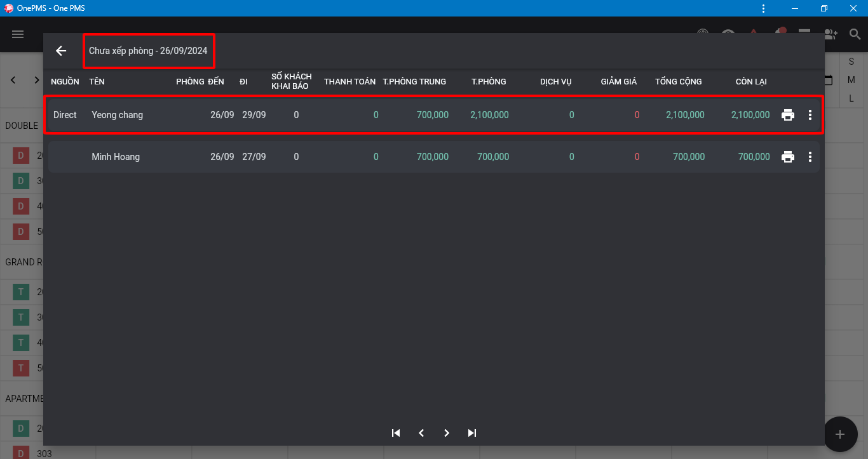Open more options for Minh Hoang row
The image size is (868, 459).
(x=810, y=157)
